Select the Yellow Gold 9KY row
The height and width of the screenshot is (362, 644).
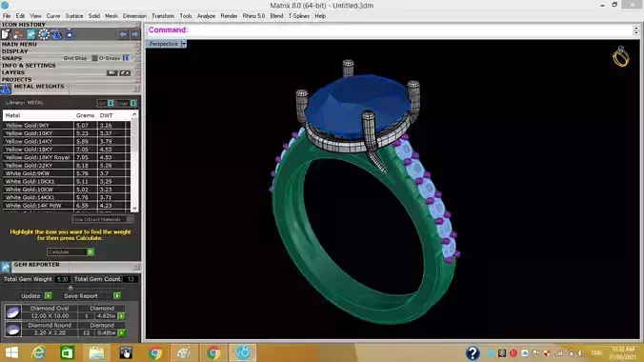pos(67,126)
